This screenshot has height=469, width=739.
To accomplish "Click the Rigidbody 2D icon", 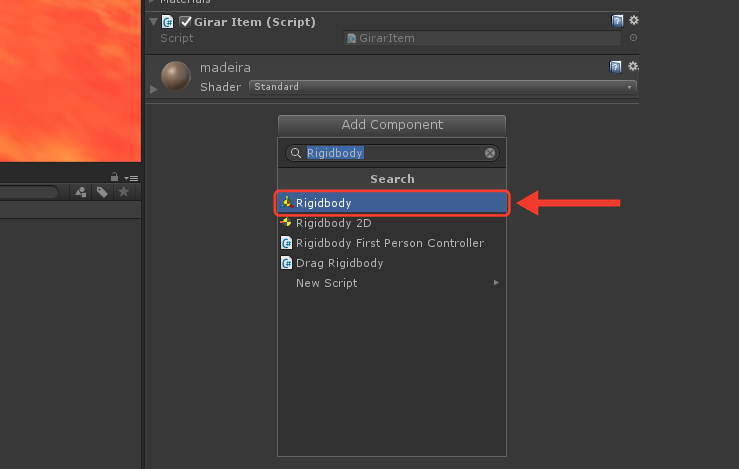I will tap(286, 222).
